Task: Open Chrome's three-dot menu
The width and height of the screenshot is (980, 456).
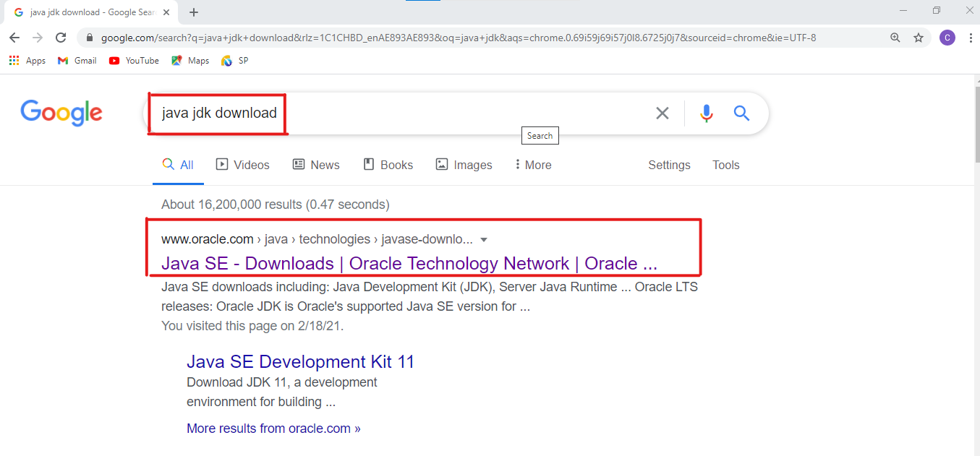Action: pyautogui.click(x=971, y=37)
